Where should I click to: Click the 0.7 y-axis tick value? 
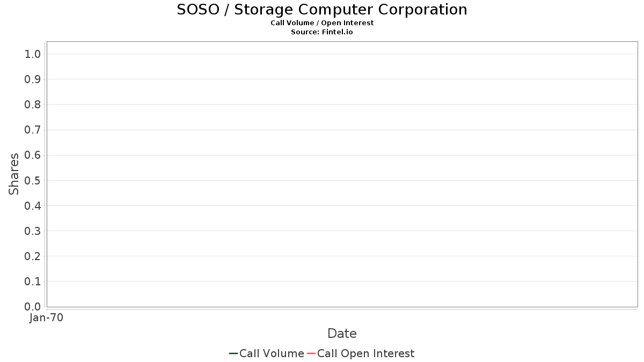pos(33,130)
